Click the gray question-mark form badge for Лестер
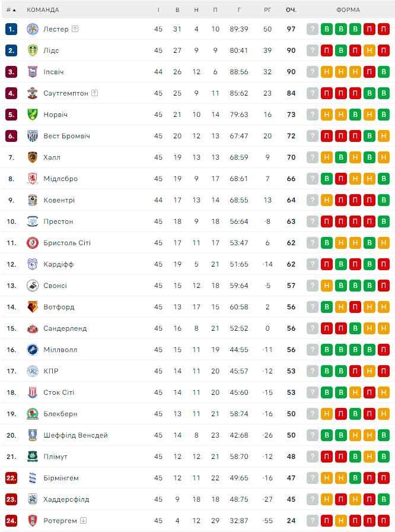Screen dimensions: 395x532 click(313, 29)
